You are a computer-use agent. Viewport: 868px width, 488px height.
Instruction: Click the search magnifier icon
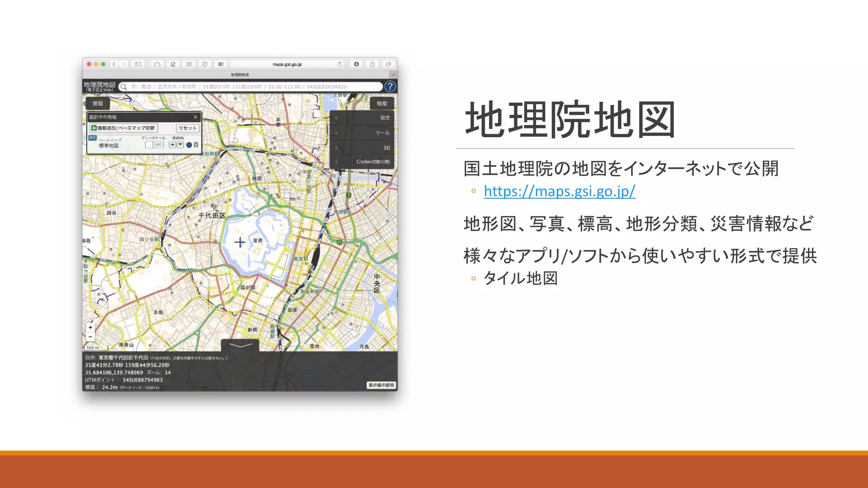[x=123, y=87]
